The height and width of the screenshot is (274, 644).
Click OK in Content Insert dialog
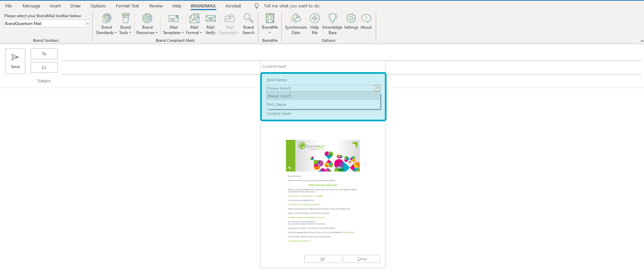tap(323, 259)
